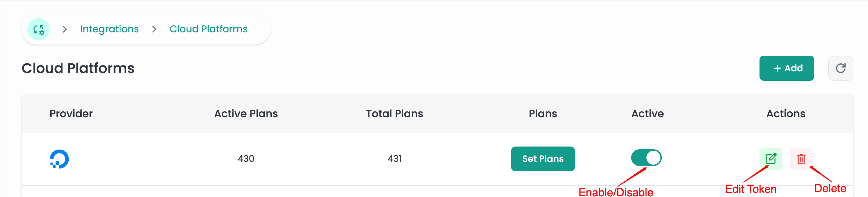Open Cloud Platforms breadcrumb link

click(x=208, y=29)
